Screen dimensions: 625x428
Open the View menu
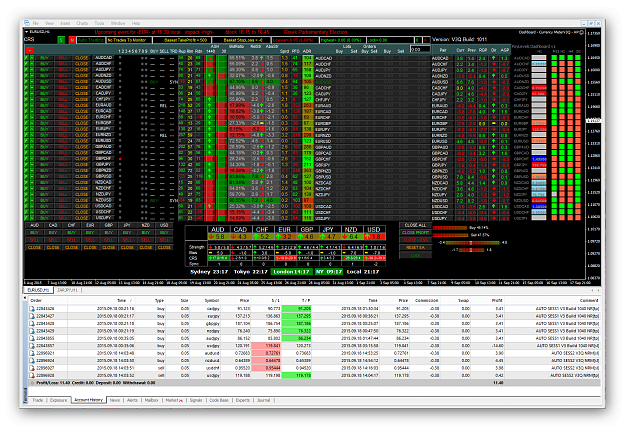click(x=49, y=23)
